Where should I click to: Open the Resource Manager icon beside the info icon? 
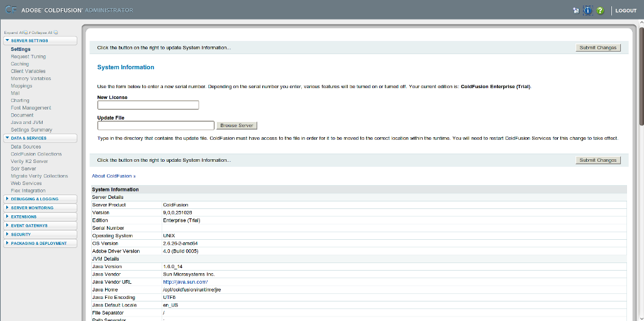coord(576,11)
